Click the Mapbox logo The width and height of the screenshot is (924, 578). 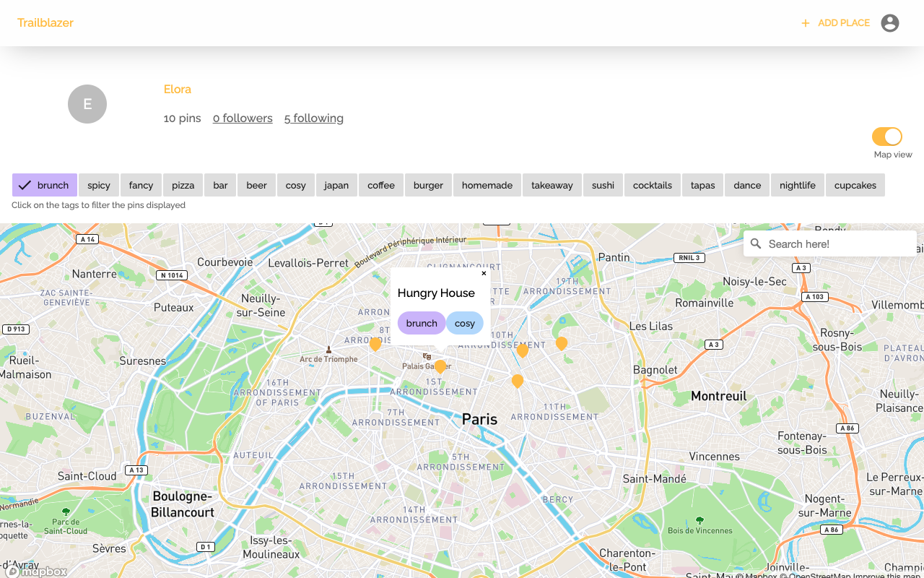[37, 571]
